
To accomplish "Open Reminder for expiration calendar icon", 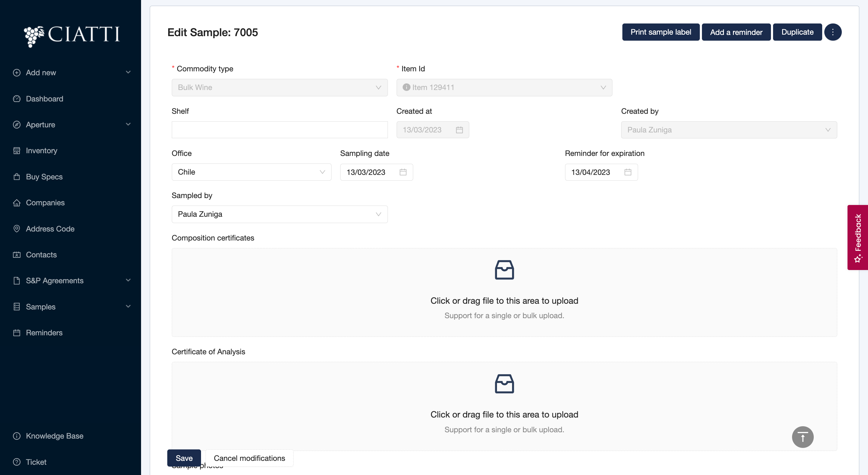I will [x=627, y=172].
